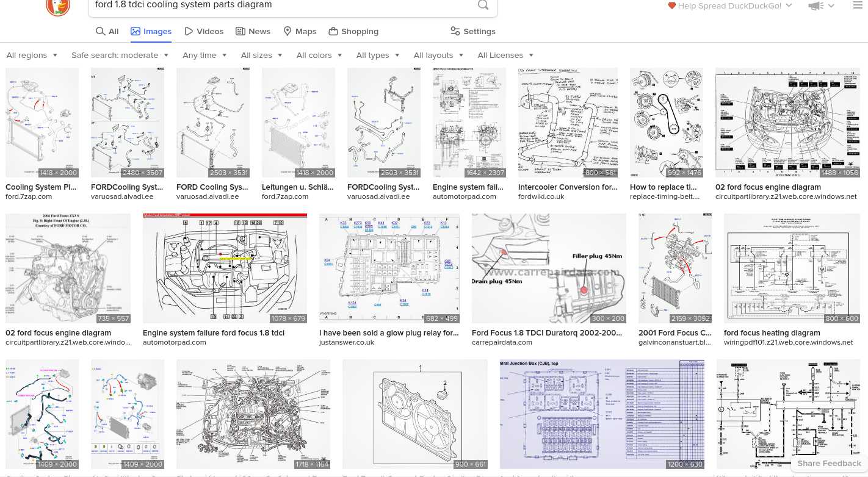Click title Engine system failure ford focus 1.8 tdci
This screenshot has height=477, width=868.
[214, 333]
